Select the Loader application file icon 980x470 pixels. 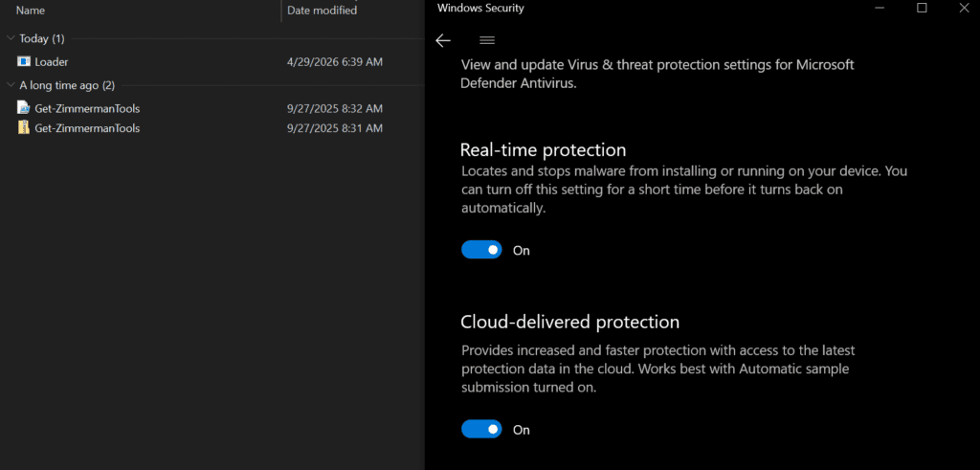coord(24,62)
